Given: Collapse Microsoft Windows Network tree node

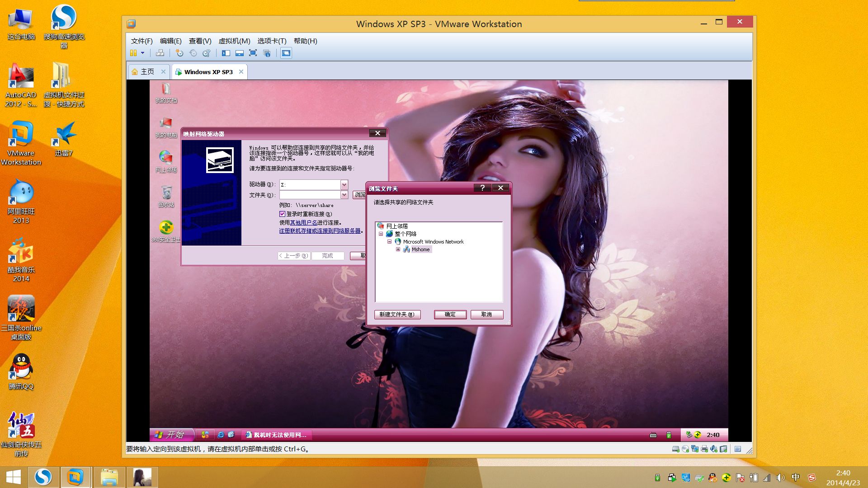Looking at the screenshot, I should click(x=389, y=242).
